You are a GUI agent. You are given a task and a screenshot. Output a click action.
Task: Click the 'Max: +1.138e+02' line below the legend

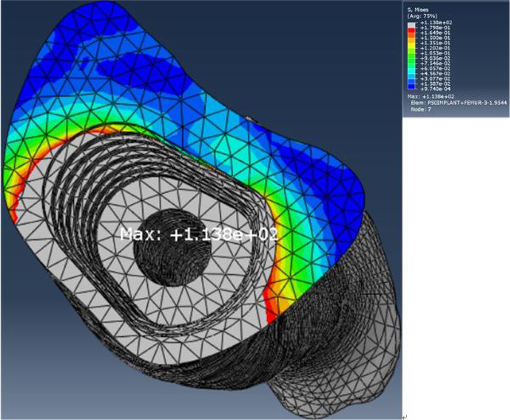431,97
